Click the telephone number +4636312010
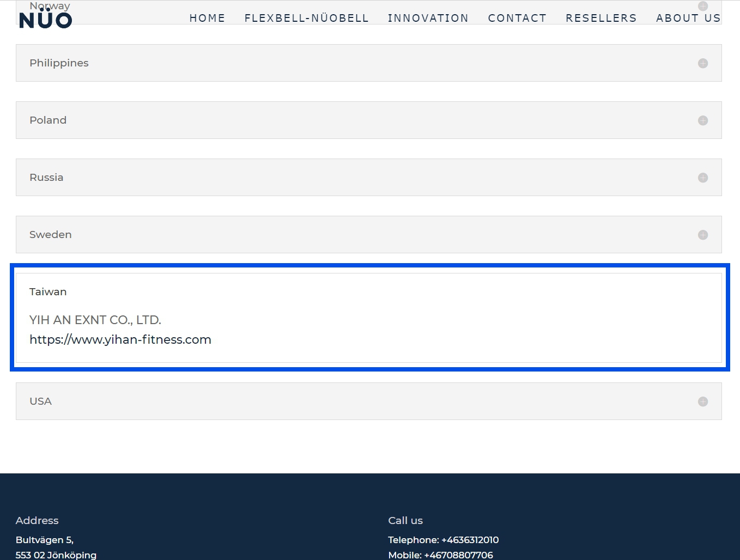Screen dimensions: 740x560 [x=470, y=540]
